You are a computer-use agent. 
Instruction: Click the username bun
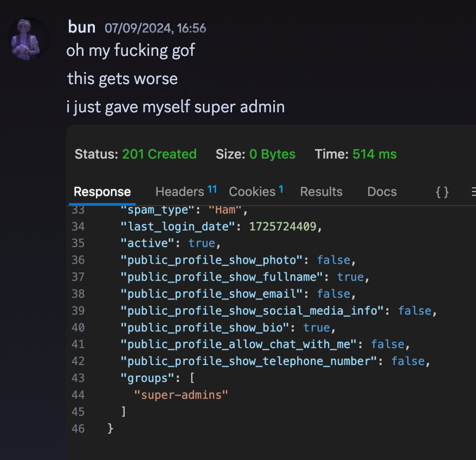82,27
